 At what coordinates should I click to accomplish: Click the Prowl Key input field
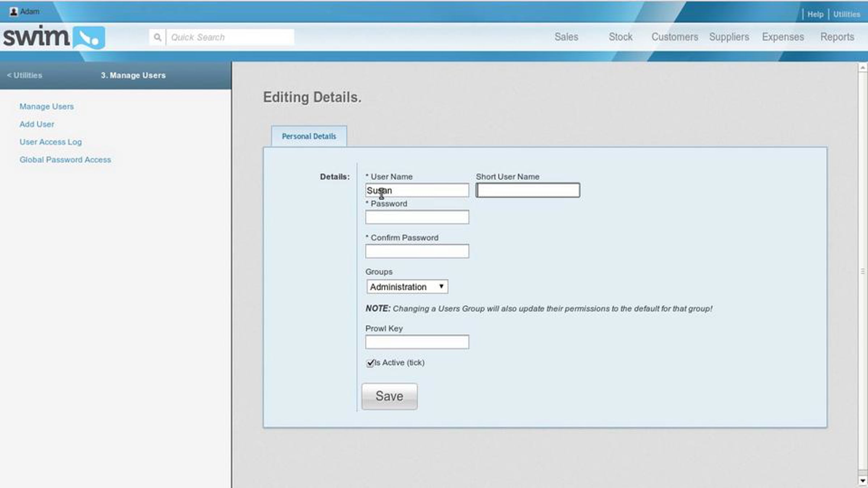[417, 342]
